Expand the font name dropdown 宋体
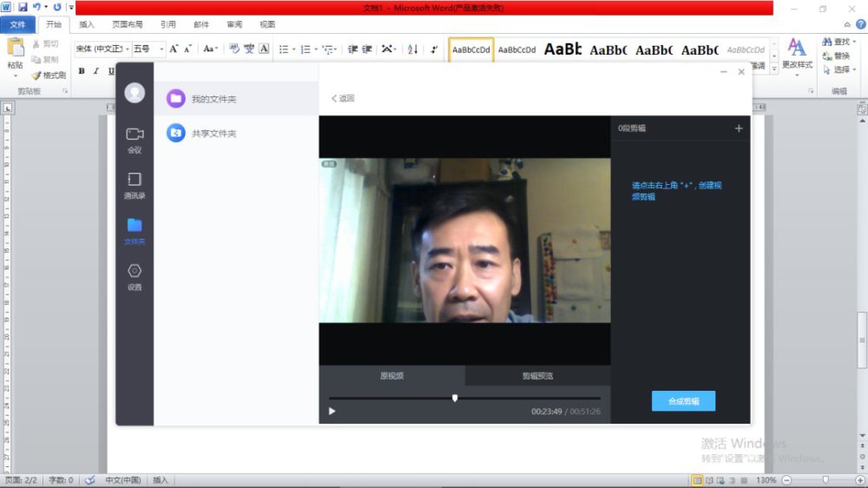 [127, 49]
